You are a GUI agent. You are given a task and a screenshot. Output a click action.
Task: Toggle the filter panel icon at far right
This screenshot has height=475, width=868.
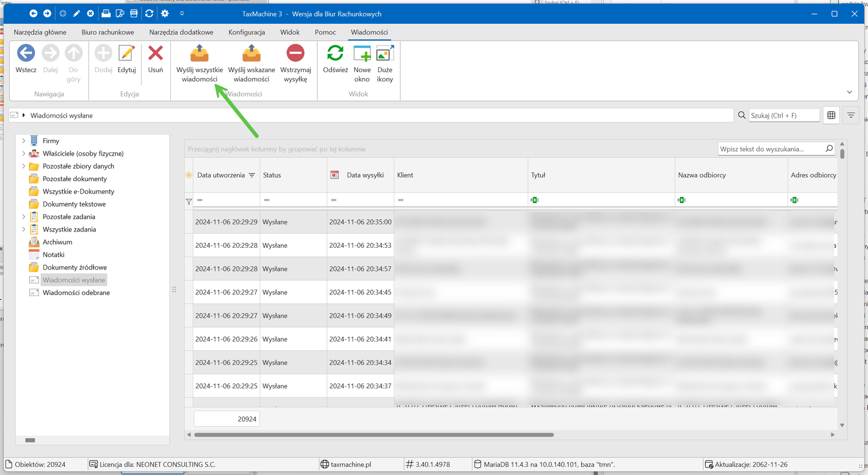tap(851, 115)
